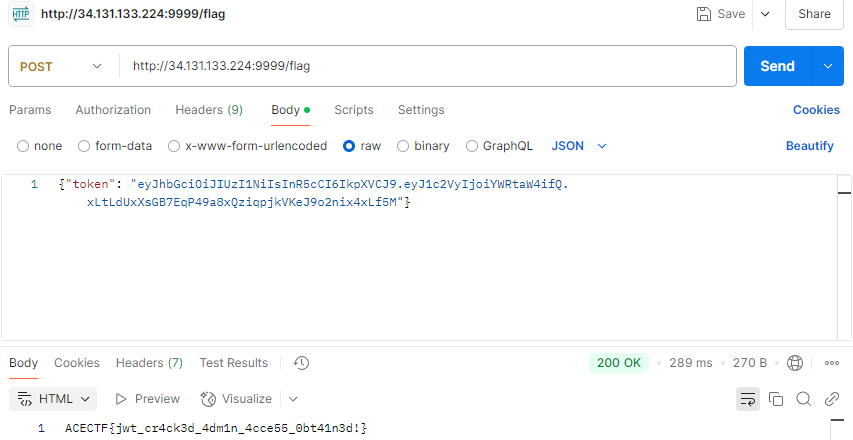The width and height of the screenshot is (853, 440).
Task: Click the response link icon
Action: tap(832, 399)
